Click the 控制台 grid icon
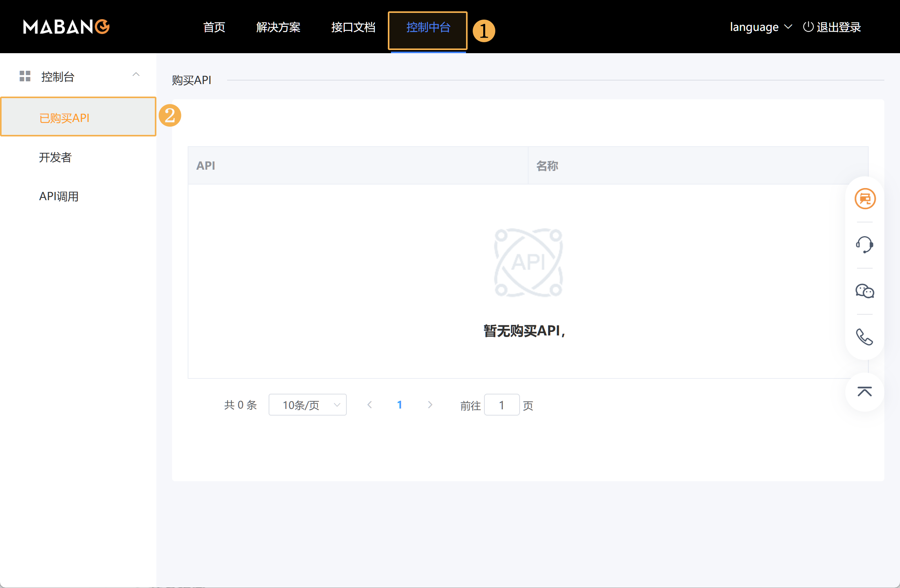Image resolution: width=900 pixels, height=588 pixels. click(x=25, y=76)
